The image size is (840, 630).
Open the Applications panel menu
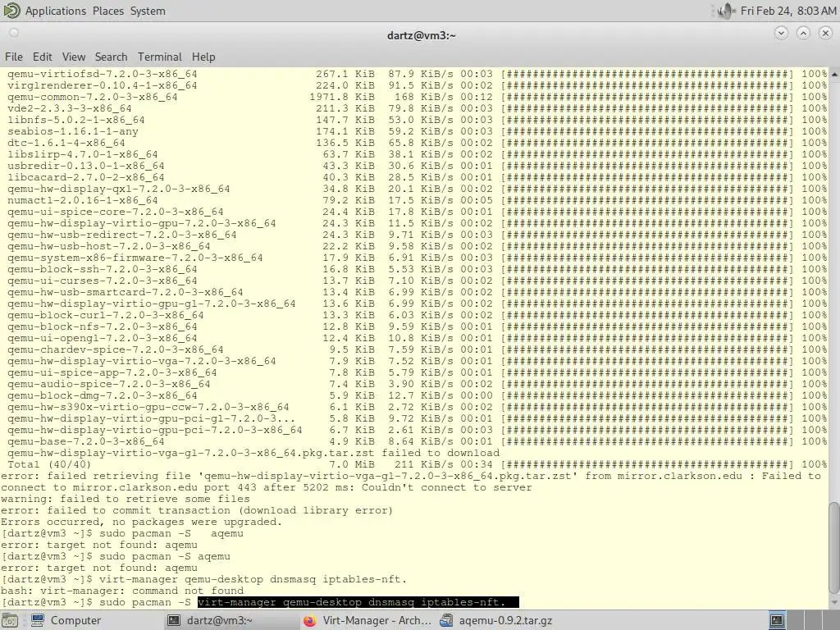[x=55, y=11]
